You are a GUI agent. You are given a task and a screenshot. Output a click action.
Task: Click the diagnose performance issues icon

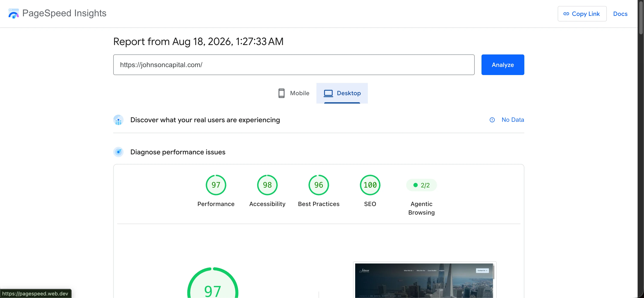point(118,152)
